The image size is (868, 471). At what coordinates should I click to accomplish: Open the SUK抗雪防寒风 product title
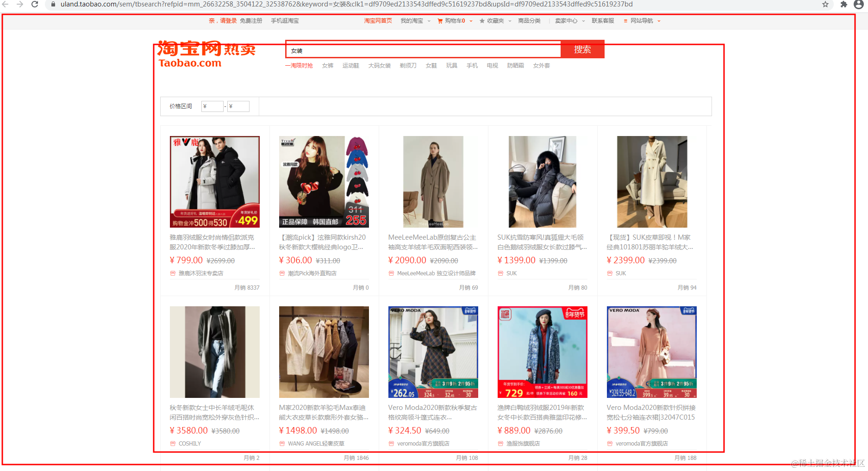[x=542, y=242]
